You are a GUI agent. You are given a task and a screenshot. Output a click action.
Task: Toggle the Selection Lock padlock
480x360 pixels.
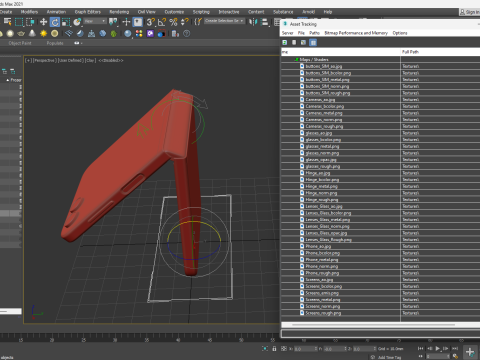click(274, 349)
